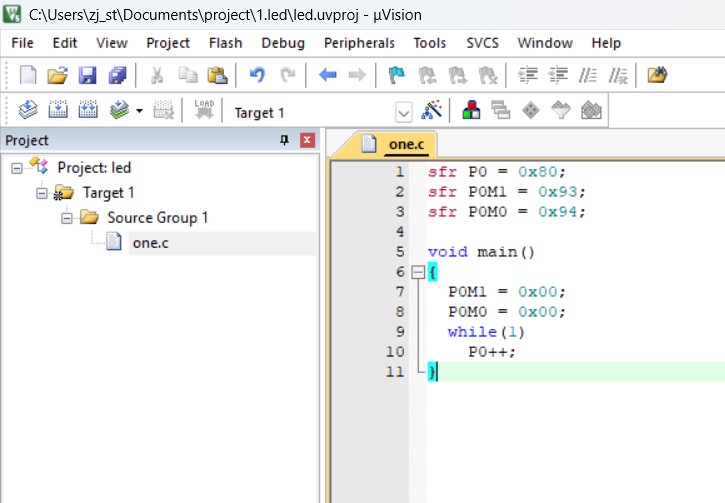Open the Target 1 dropdown
Viewport: 725px width, 503px height.
pyautogui.click(x=404, y=112)
